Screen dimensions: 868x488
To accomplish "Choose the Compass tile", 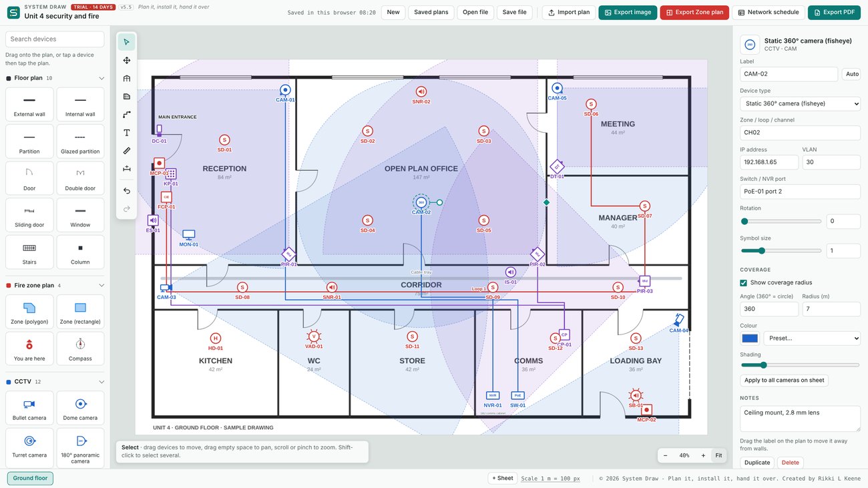I will [x=80, y=348].
